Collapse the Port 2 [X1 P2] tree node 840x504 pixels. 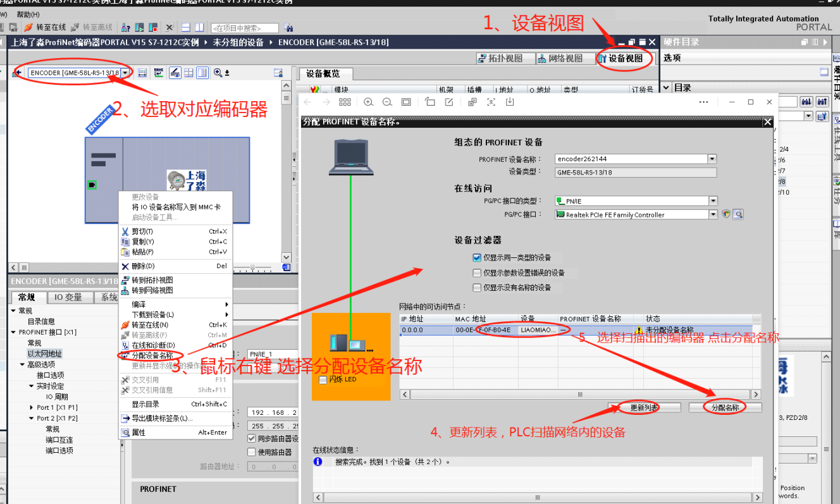click(x=32, y=418)
